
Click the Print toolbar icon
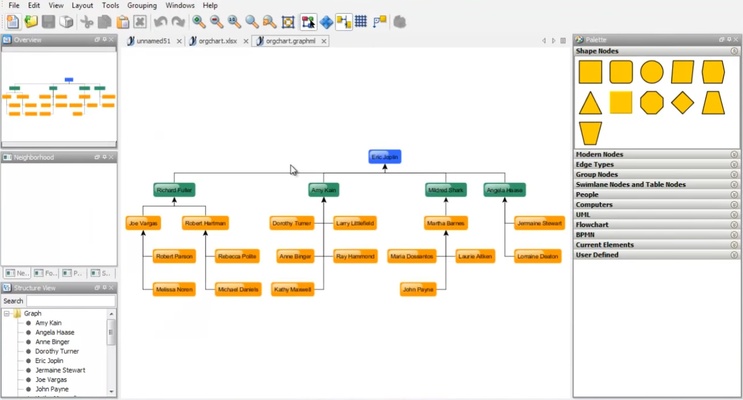66,22
